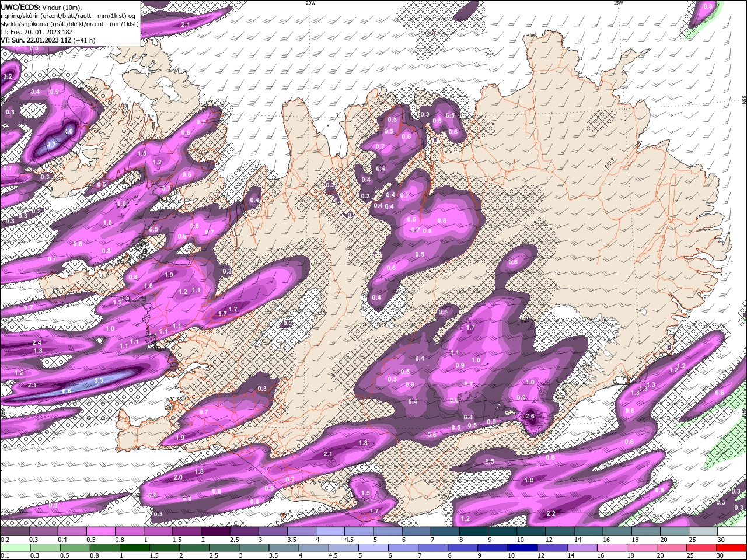
Task: Select the white 30 swatch in upper legend row
Action: 731,531
